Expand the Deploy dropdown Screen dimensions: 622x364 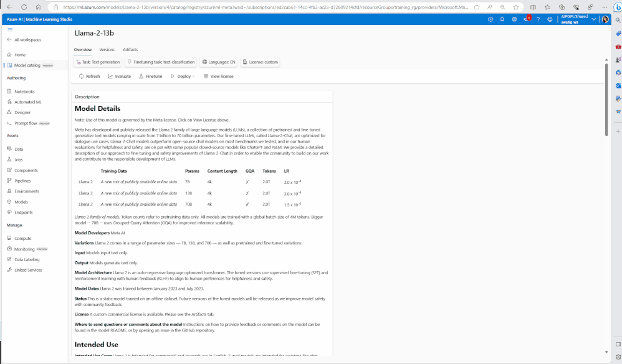(183, 76)
